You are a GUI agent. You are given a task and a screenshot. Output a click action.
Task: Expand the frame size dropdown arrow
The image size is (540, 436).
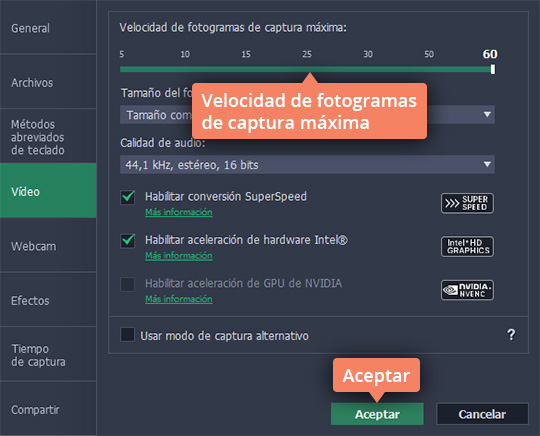click(487, 114)
